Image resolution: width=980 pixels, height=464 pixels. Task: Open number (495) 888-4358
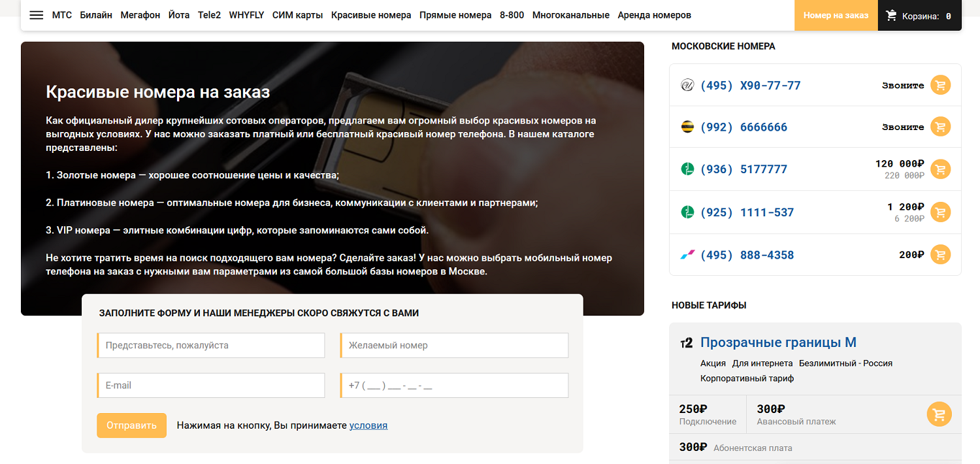(x=747, y=255)
